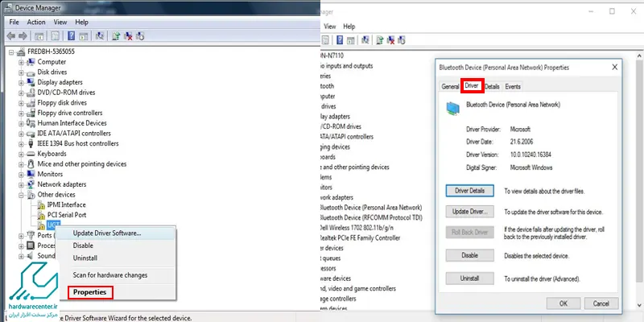644x322 pixels.
Task: Collapse the FREDBH-5365055 root node
Action: (11, 52)
